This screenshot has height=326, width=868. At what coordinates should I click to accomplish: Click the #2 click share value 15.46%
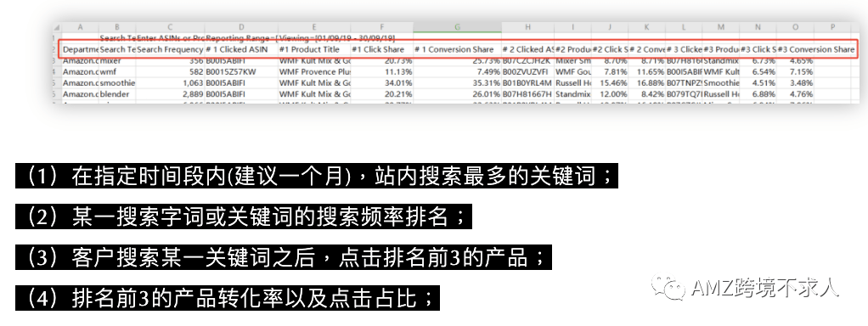pos(610,82)
